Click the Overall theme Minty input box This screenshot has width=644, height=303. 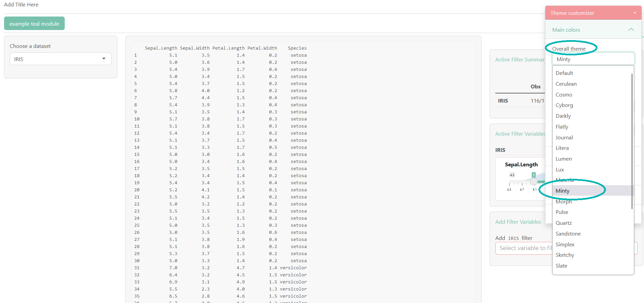(x=593, y=59)
